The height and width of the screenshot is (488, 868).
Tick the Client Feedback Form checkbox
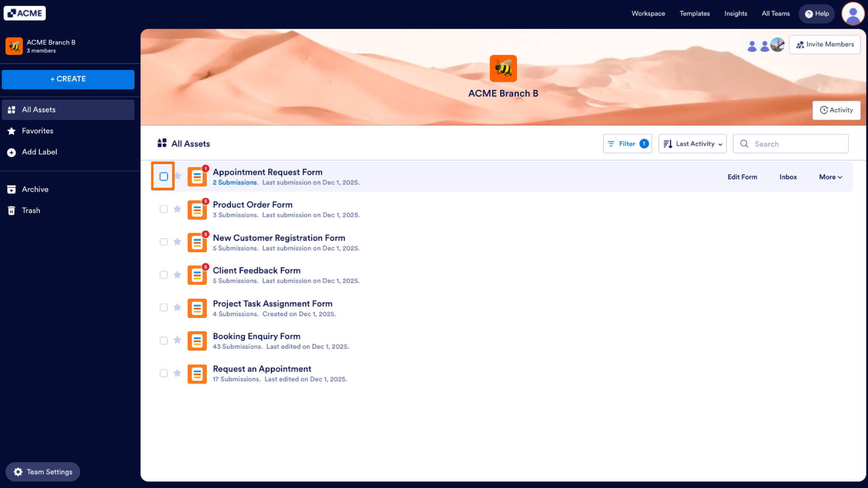164,275
